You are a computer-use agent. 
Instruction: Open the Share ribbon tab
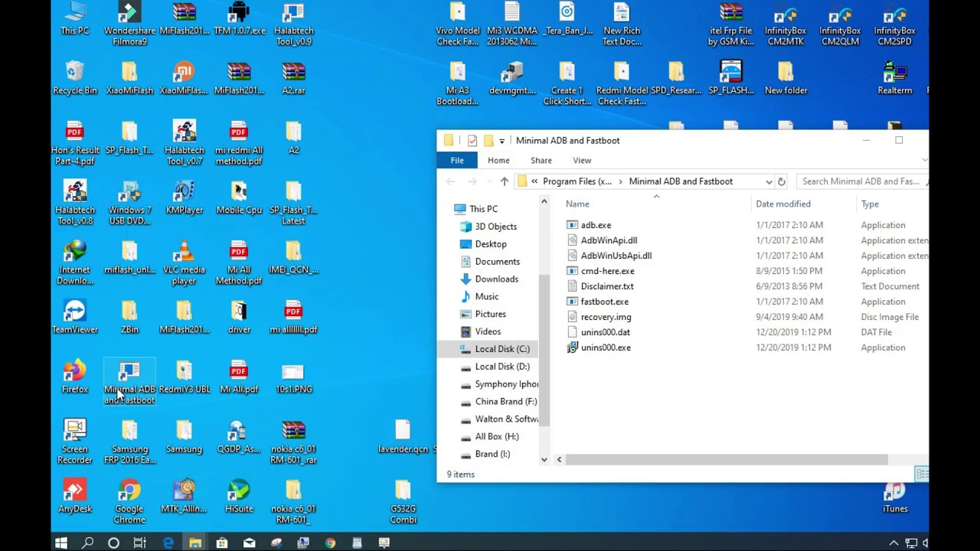tap(541, 160)
